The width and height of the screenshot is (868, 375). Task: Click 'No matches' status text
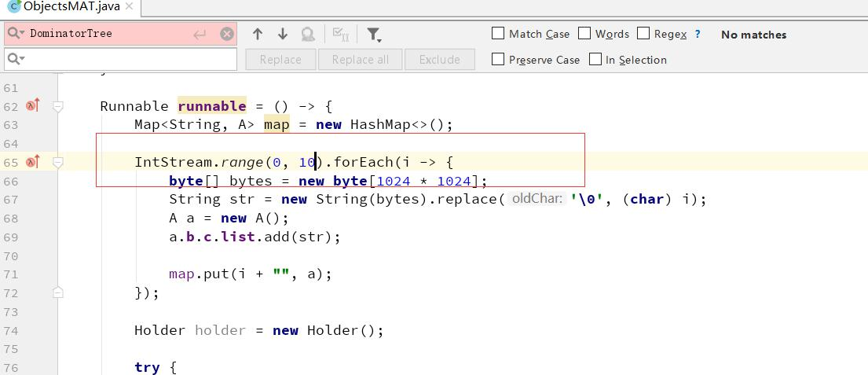coord(754,35)
